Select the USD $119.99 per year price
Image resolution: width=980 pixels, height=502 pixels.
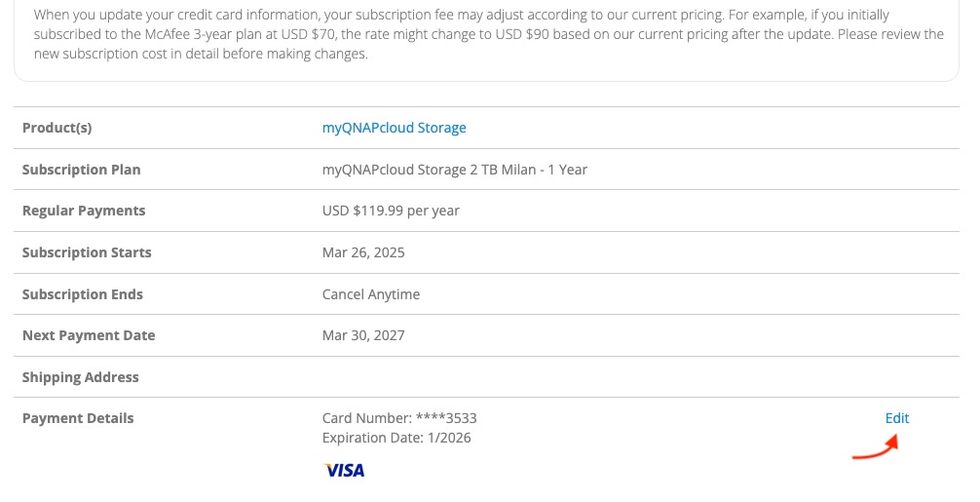[x=391, y=211]
